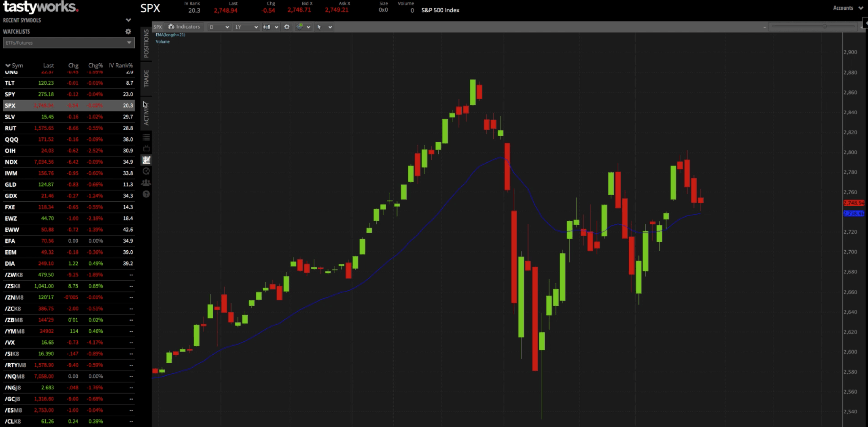Sort watchlist by IV Rank% column
Image resolution: width=868 pixels, height=427 pixels.
click(121, 66)
